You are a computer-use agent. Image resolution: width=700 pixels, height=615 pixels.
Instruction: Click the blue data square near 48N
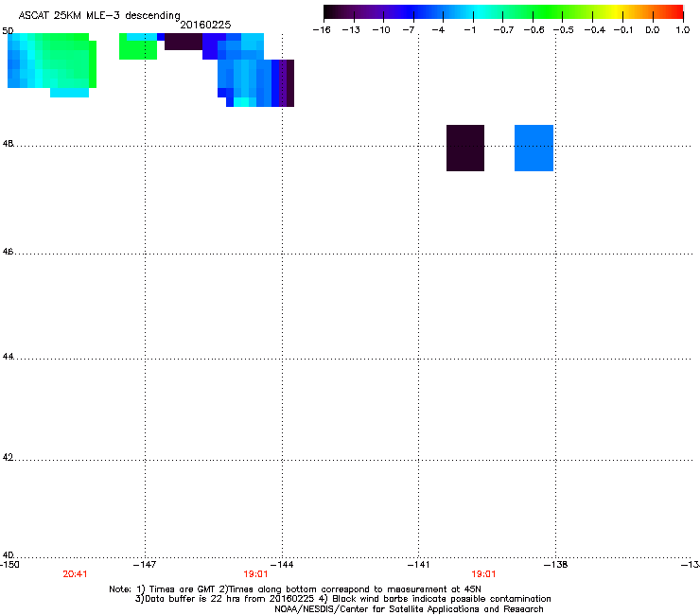[534, 148]
